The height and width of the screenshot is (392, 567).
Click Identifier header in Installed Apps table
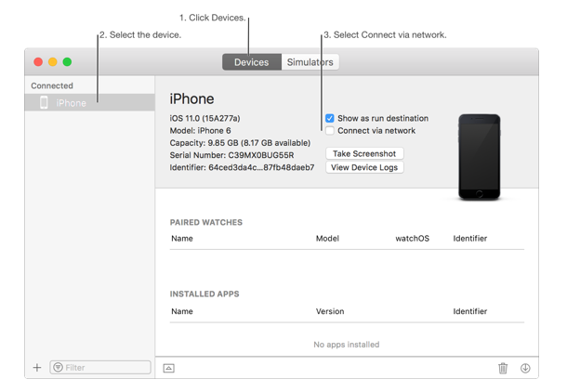[x=470, y=311]
